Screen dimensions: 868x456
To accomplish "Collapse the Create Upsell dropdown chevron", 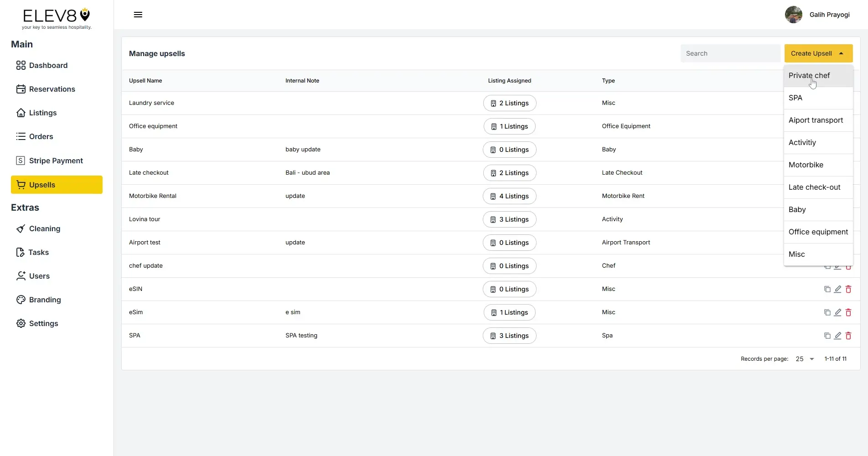I will click(841, 53).
